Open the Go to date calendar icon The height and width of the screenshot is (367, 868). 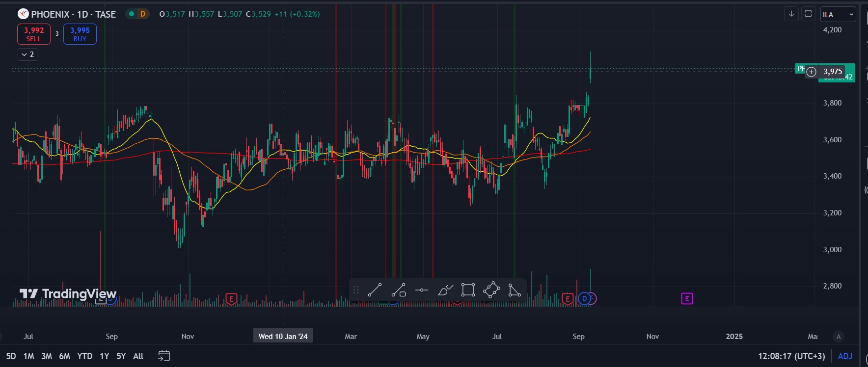164,356
